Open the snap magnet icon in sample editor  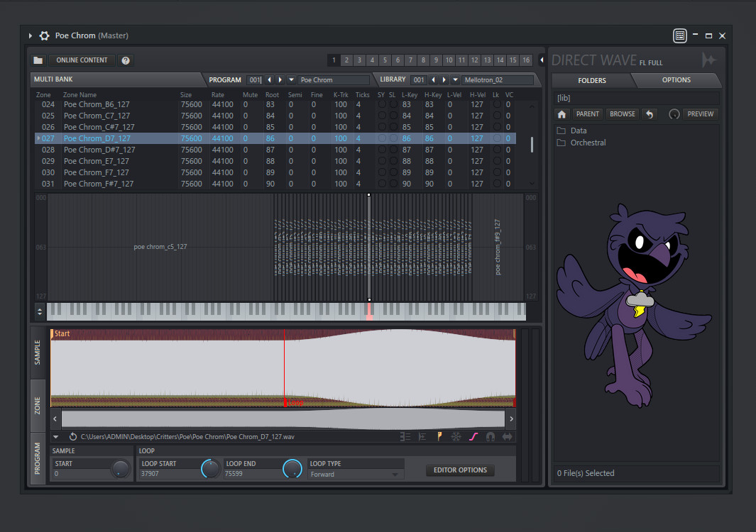490,436
